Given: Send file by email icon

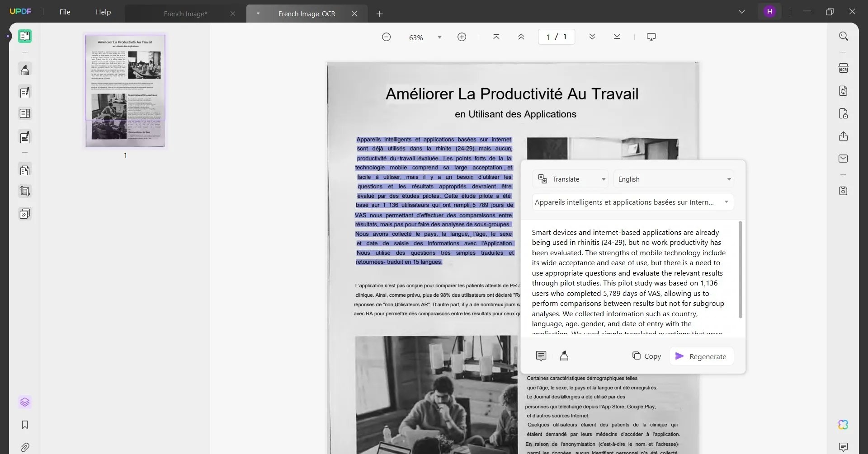Looking at the screenshot, I should [843, 159].
